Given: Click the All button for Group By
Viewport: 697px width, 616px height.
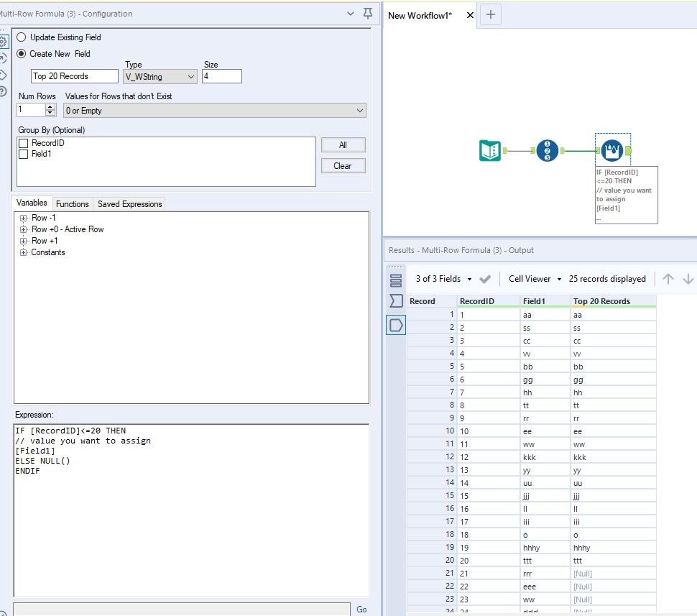Looking at the screenshot, I should click(x=343, y=145).
